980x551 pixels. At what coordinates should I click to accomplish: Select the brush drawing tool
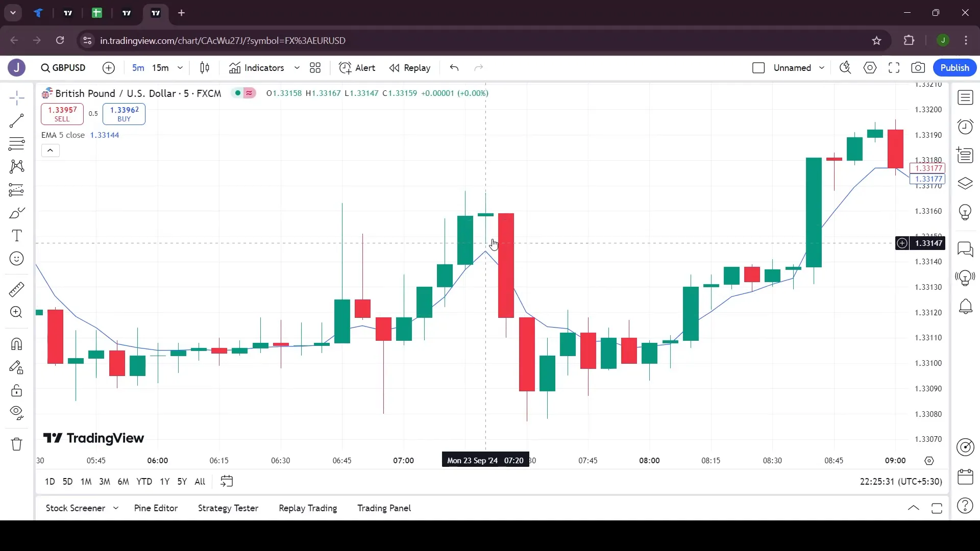(16, 213)
